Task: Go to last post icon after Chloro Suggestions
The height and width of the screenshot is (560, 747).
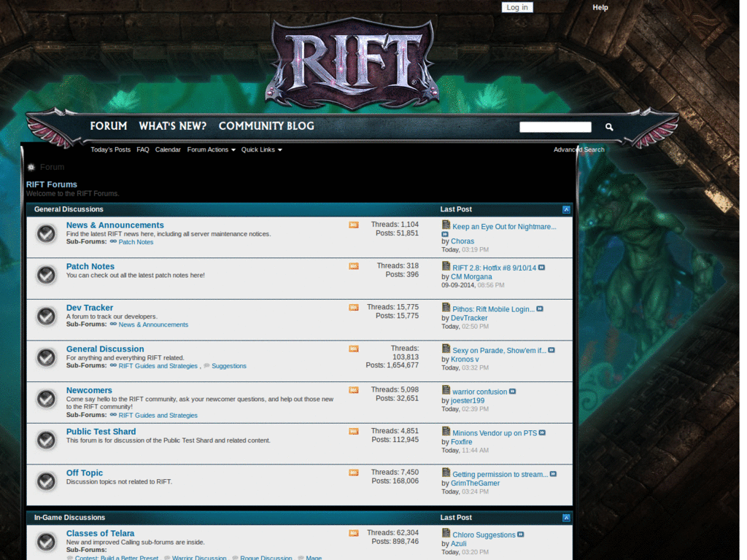Action: [521, 534]
